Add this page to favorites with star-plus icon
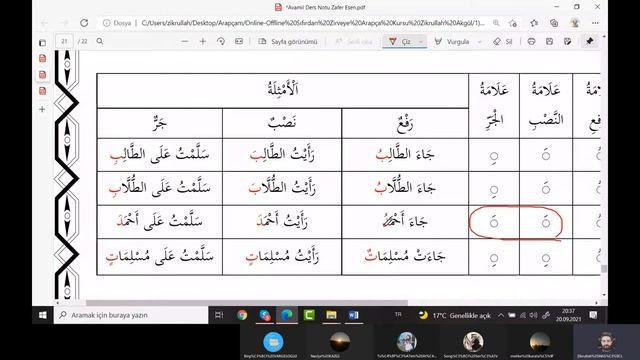 (x=513, y=23)
